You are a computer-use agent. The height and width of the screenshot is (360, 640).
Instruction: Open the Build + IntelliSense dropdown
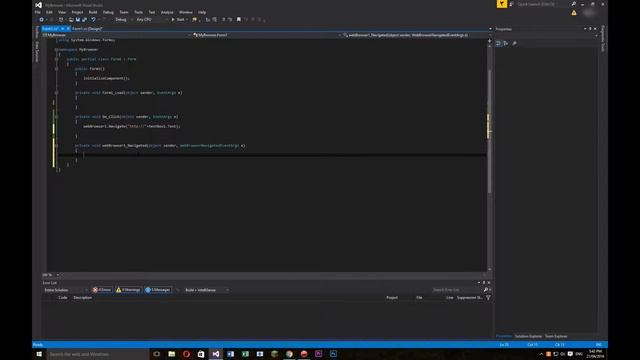click(207, 290)
